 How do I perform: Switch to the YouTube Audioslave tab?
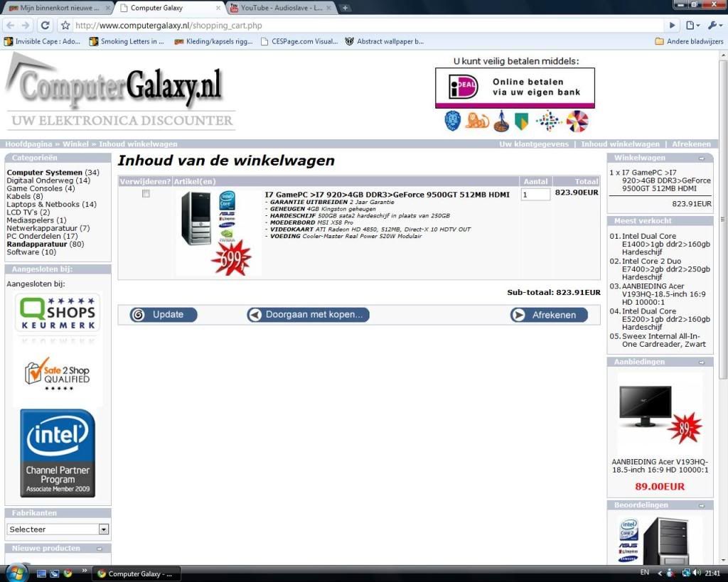pyautogui.click(x=282, y=8)
